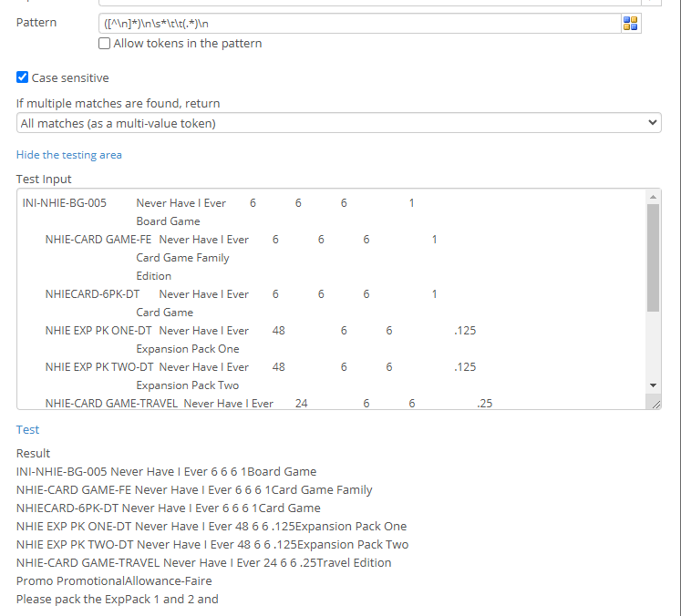Click result line ending in '1Card Game Family'
681x616 pixels.
coord(194,489)
